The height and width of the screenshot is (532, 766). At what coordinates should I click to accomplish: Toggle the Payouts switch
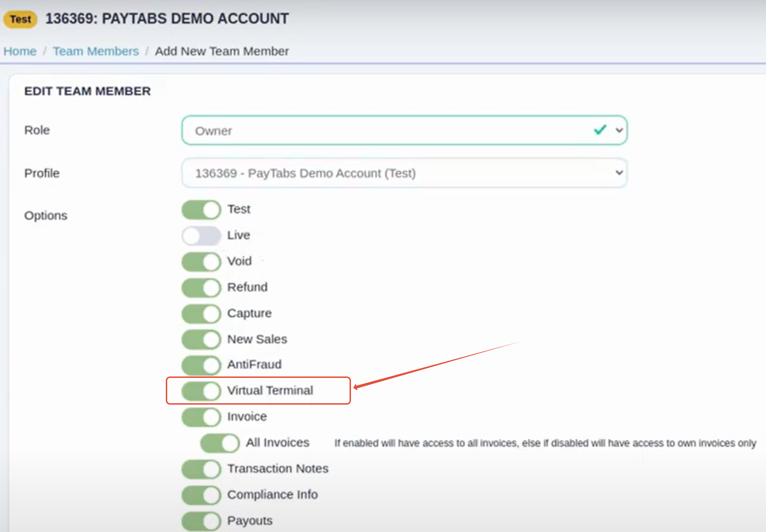click(201, 521)
